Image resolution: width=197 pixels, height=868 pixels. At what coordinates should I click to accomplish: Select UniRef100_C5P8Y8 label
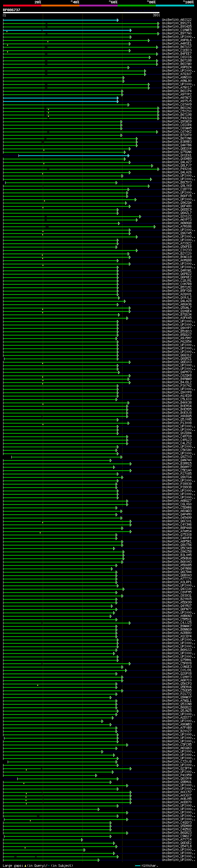tap(177, 663)
